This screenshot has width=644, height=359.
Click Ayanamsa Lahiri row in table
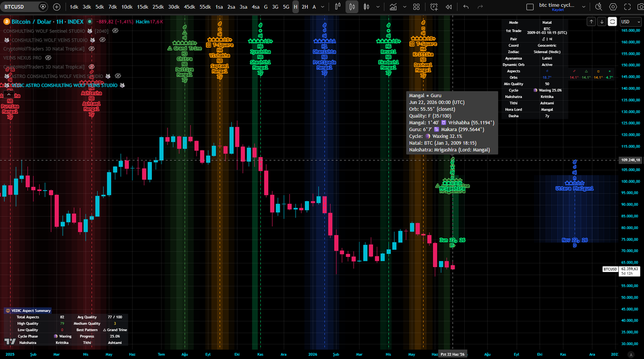point(535,58)
